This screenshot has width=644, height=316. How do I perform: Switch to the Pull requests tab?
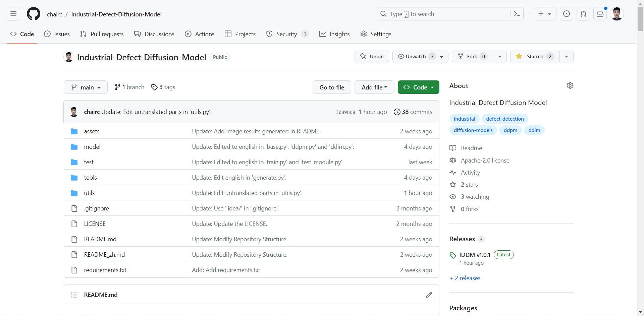pyautogui.click(x=102, y=34)
